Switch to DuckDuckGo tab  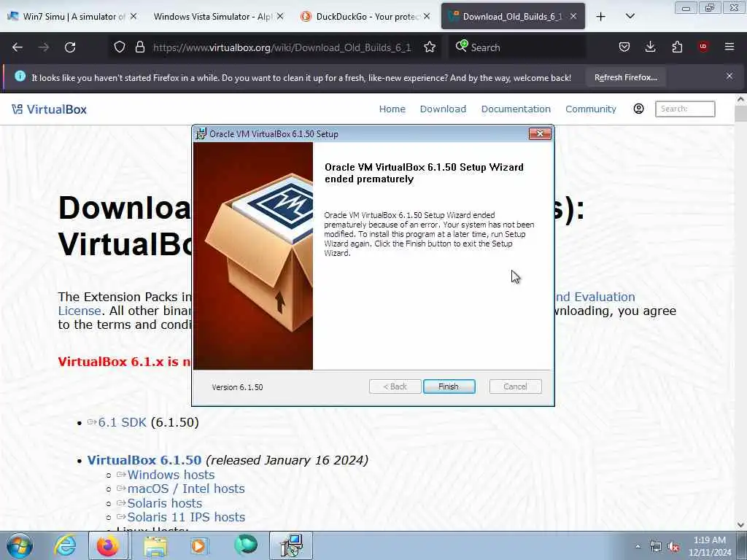(x=365, y=17)
